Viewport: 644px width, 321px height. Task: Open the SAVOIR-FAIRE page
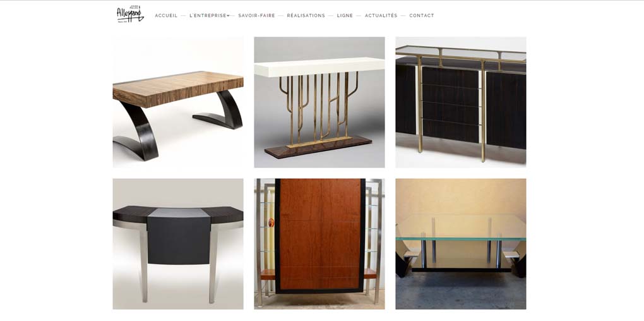(257, 16)
